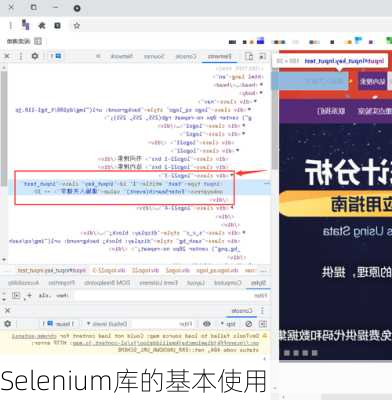This screenshot has width=392, height=400.
Task: Expand the div class logo22-4 node
Action: [x=233, y=208]
